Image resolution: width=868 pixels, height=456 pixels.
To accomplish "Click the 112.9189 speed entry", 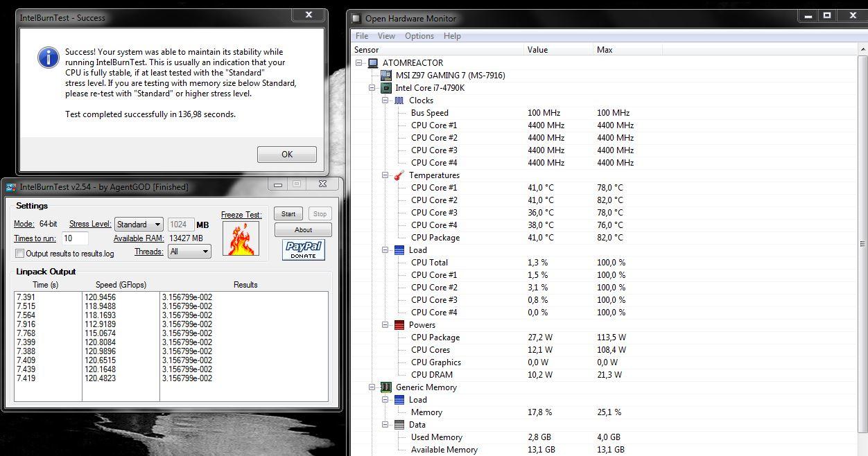I will [x=101, y=324].
